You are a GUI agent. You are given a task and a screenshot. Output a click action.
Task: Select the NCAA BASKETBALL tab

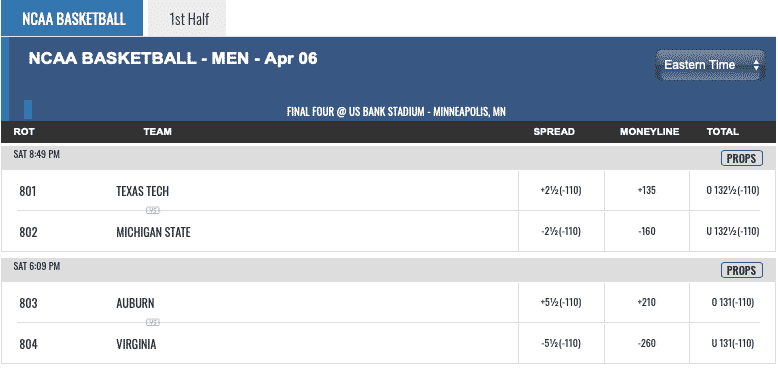click(x=72, y=18)
